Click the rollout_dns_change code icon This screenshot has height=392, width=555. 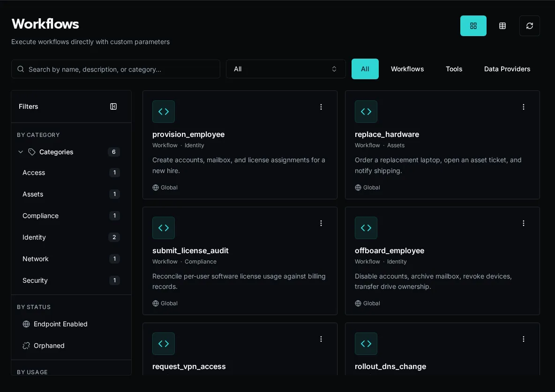click(x=366, y=344)
